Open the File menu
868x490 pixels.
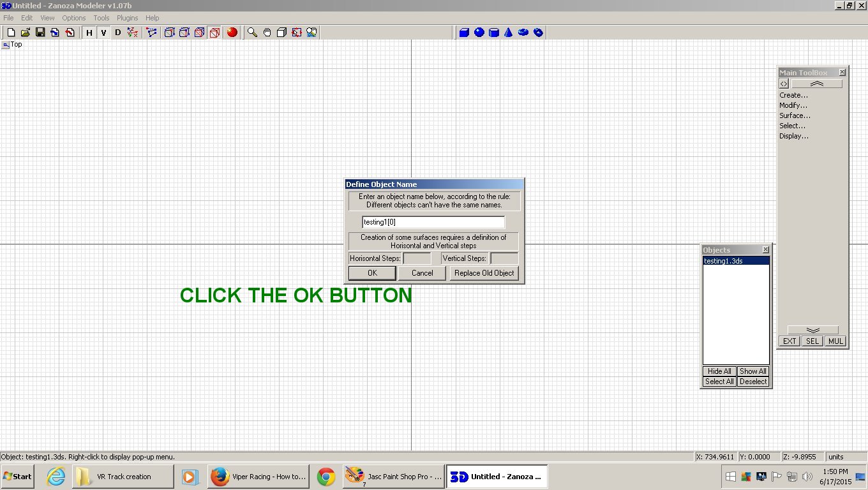point(8,18)
